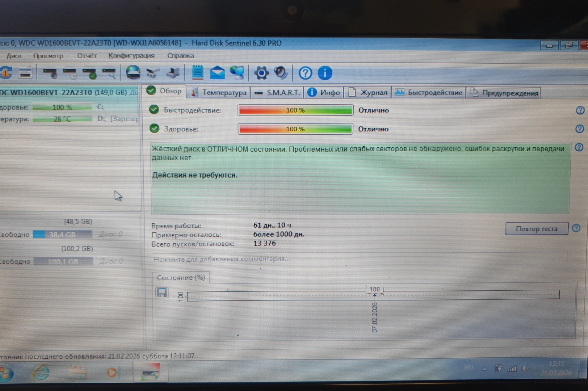Screen dimensions: 588x391
Task: Open the Диск menu
Action: 14,56
